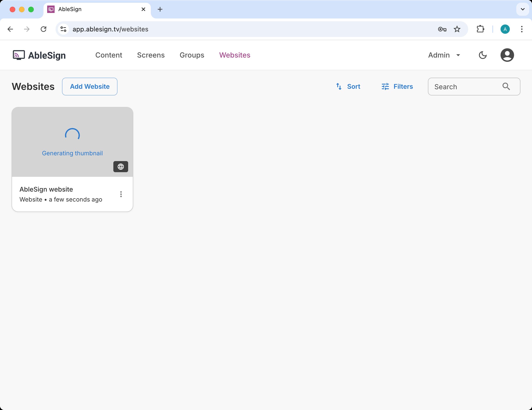The height and width of the screenshot is (410, 532).
Task: Open the AbleSign website thumbnail
Action: [72, 142]
